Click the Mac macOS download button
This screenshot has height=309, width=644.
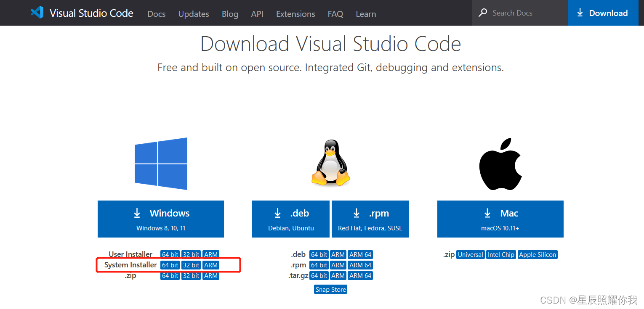(x=500, y=219)
